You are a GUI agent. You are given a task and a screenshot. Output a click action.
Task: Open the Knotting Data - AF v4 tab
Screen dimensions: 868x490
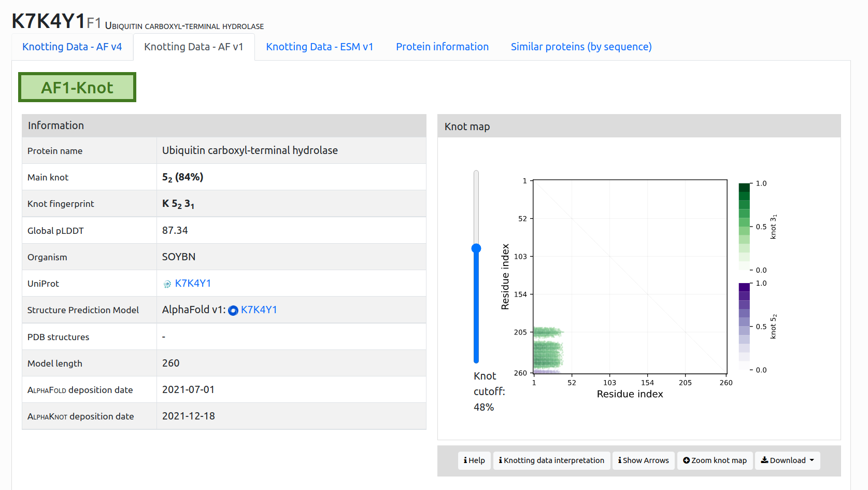72,47
